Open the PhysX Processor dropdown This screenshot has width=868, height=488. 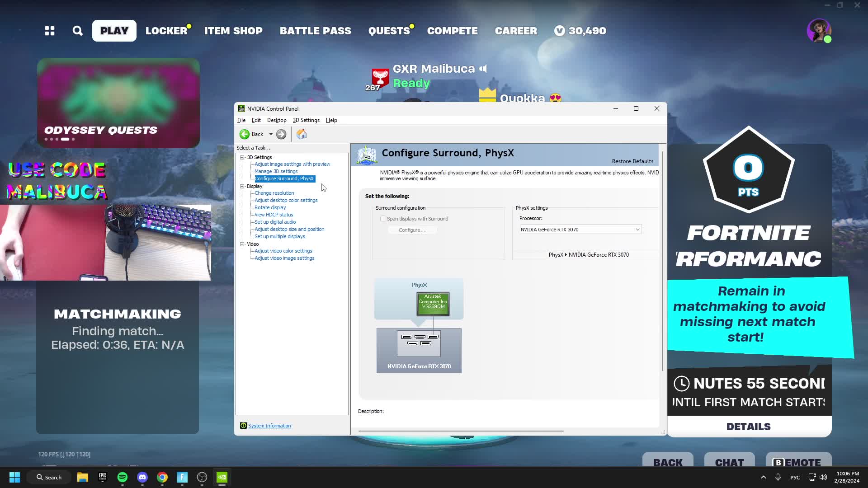tap(580, 230)
